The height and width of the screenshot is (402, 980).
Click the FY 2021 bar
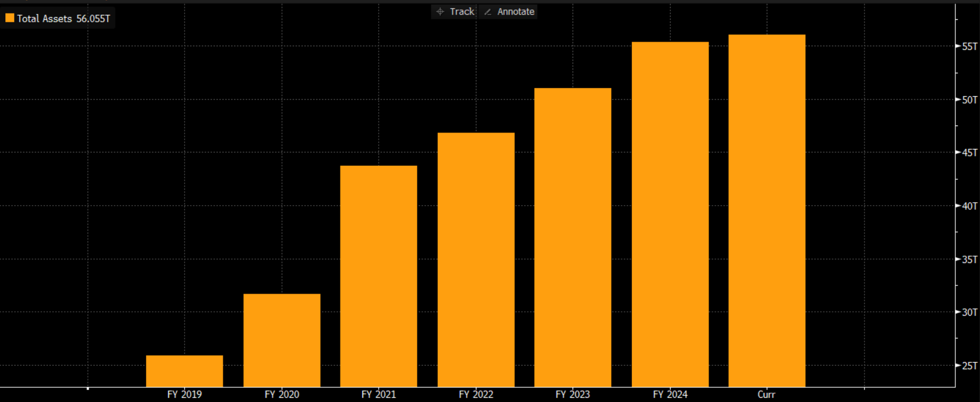tap(379, 276)
